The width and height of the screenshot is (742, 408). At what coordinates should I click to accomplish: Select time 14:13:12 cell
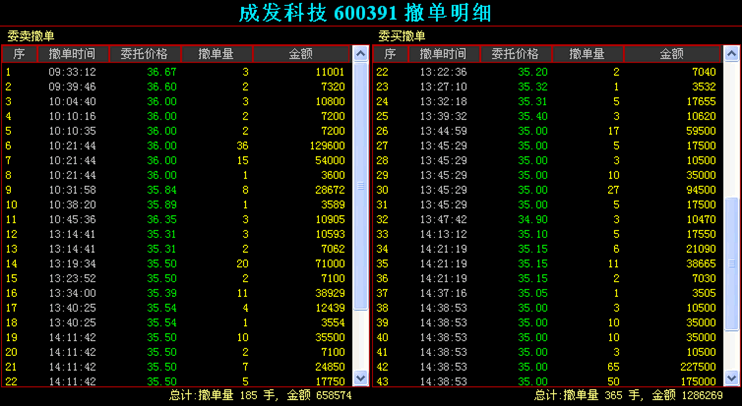pos(443,234)
